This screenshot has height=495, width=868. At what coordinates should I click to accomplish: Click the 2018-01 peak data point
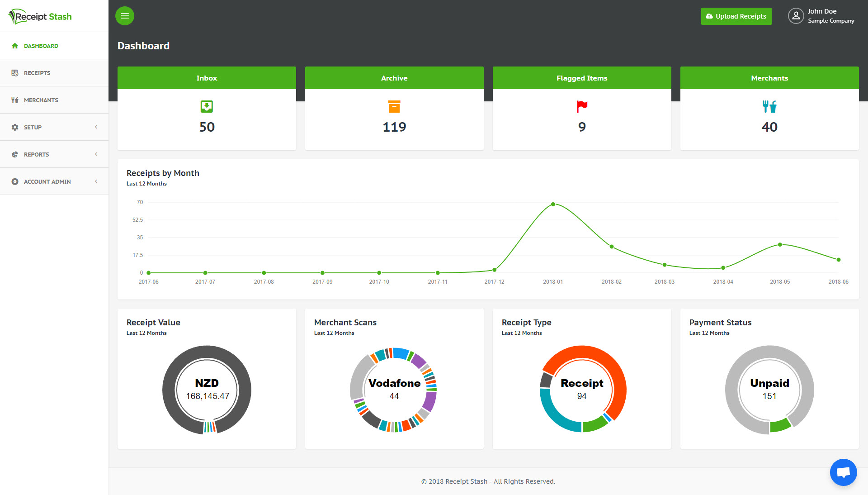(x=553, y=205)
